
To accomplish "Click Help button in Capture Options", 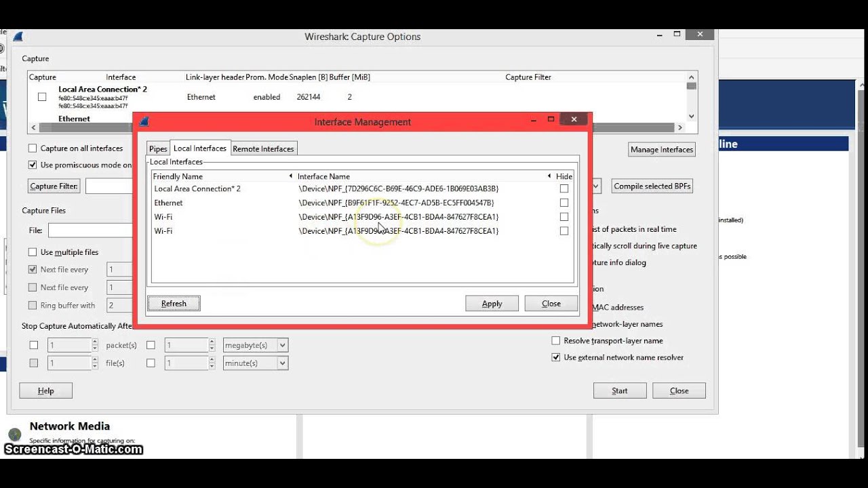I will [x=46, y=391].
